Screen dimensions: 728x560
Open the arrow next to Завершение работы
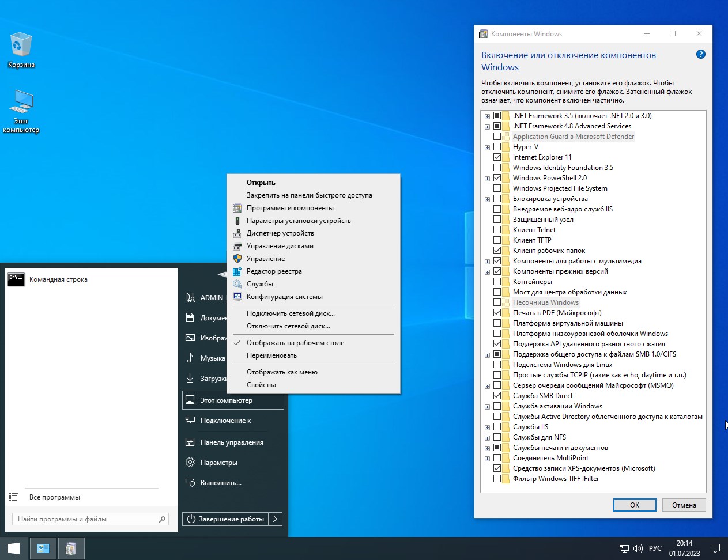(276, 519)
